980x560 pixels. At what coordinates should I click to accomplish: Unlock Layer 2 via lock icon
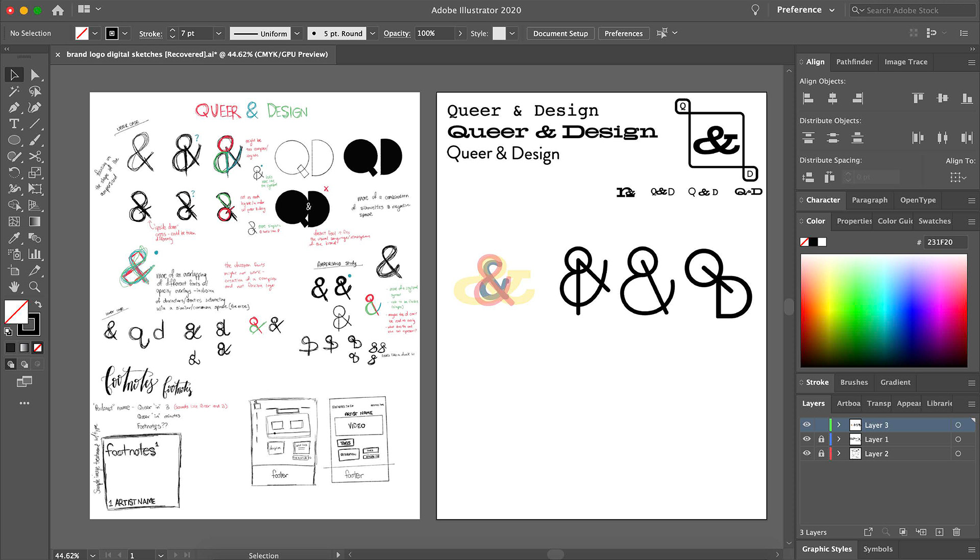821,453
